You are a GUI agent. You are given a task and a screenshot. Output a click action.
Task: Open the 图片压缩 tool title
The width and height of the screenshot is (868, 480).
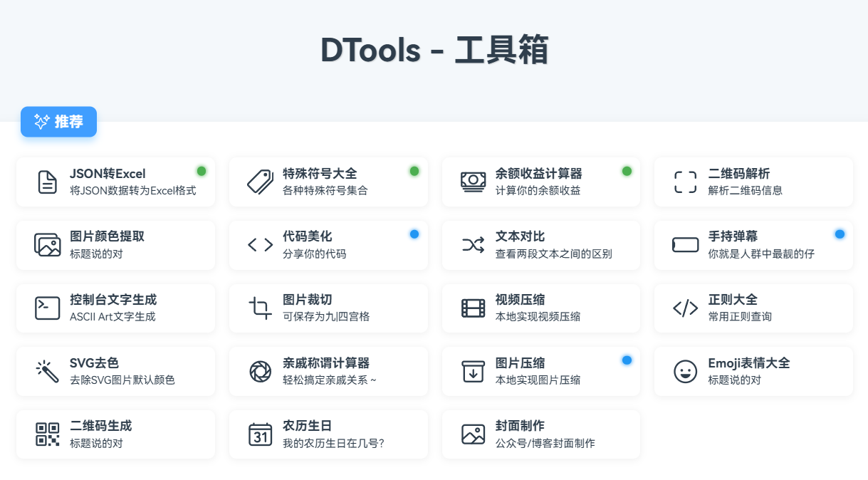[x=521, y=362]
